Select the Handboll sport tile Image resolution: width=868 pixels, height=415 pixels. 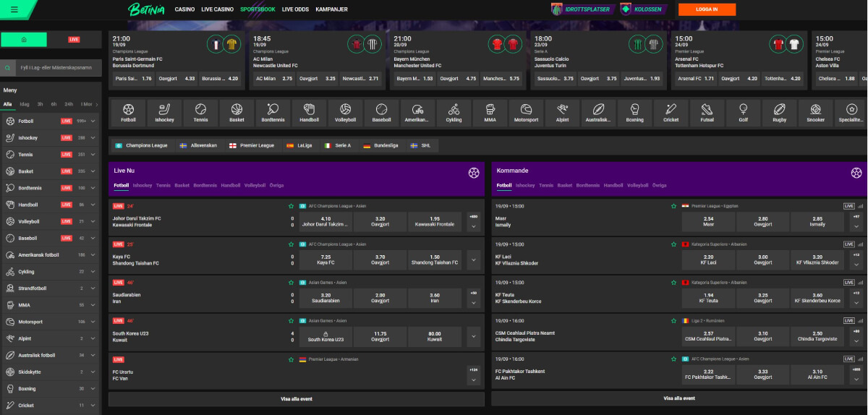pyautogui.click(x=309, y=112)
